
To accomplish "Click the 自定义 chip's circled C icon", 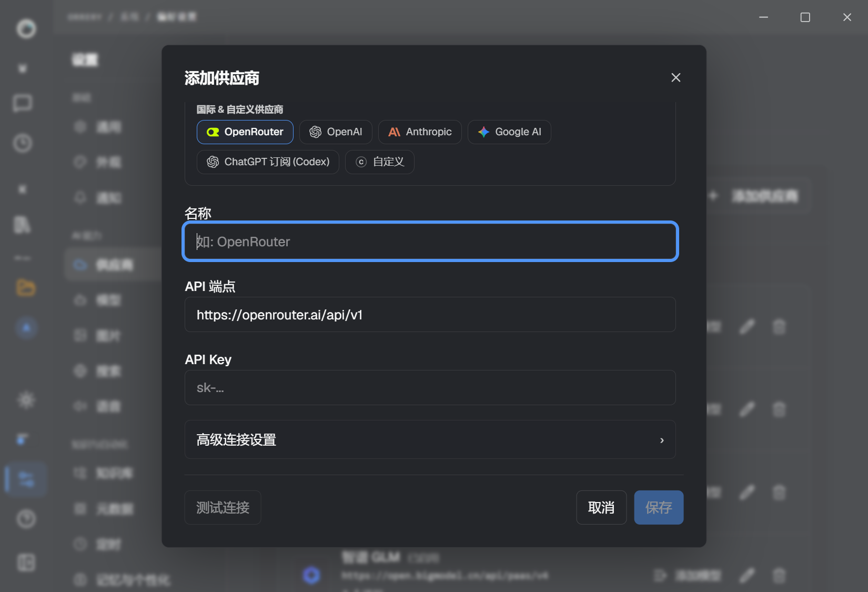I will pyautogui.click(x=361, y=162).
